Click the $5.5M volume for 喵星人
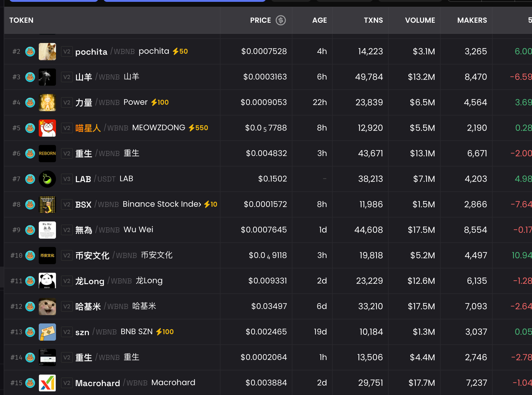 click(x=422, y=128)
